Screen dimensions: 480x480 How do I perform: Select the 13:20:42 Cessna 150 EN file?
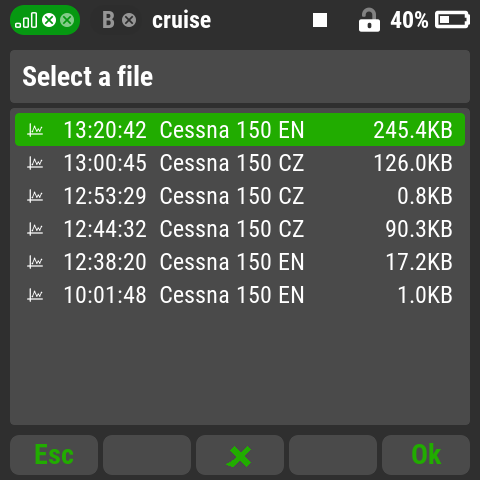(x=240, y=130)
